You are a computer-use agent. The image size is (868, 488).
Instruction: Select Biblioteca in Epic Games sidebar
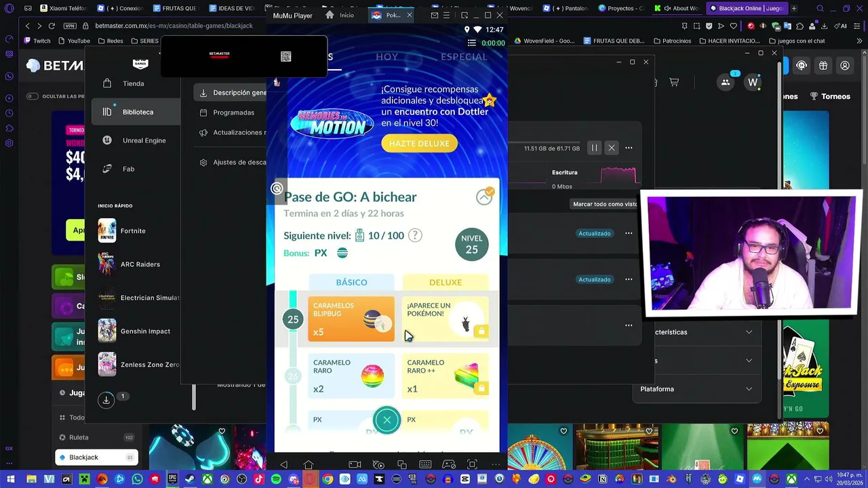(136, 112)
